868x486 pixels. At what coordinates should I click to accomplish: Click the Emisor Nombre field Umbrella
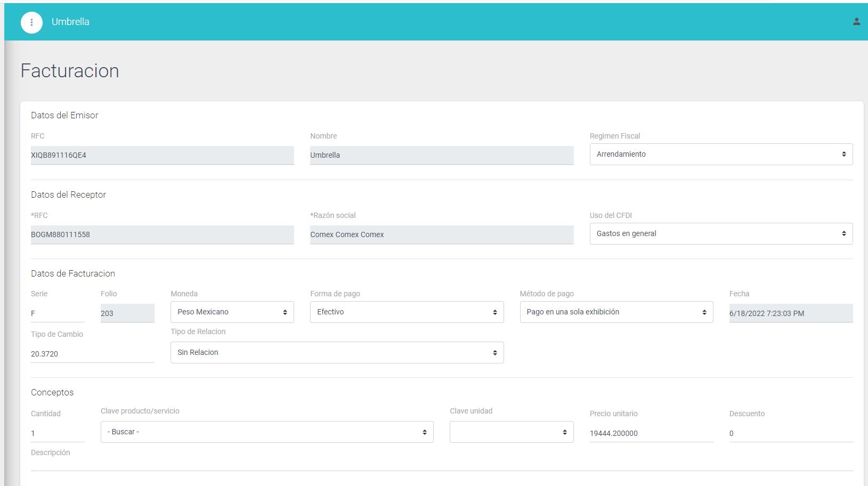(x=442, y=155)
